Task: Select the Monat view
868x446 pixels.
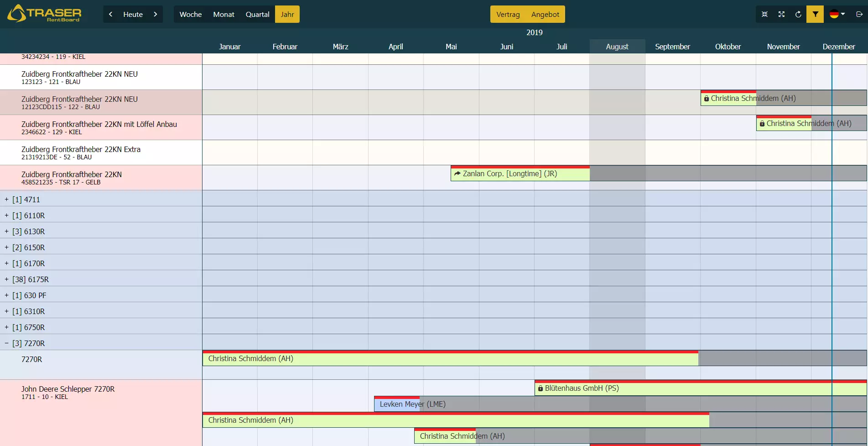Action: [223, 14]
